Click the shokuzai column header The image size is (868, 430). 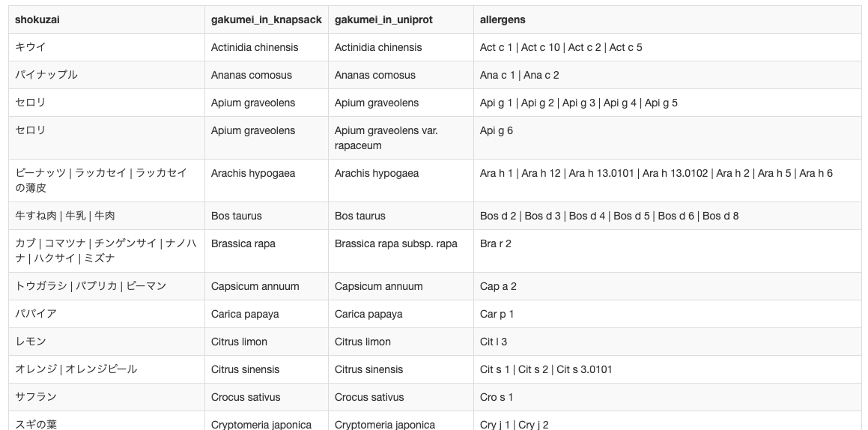tap(37, 19)
